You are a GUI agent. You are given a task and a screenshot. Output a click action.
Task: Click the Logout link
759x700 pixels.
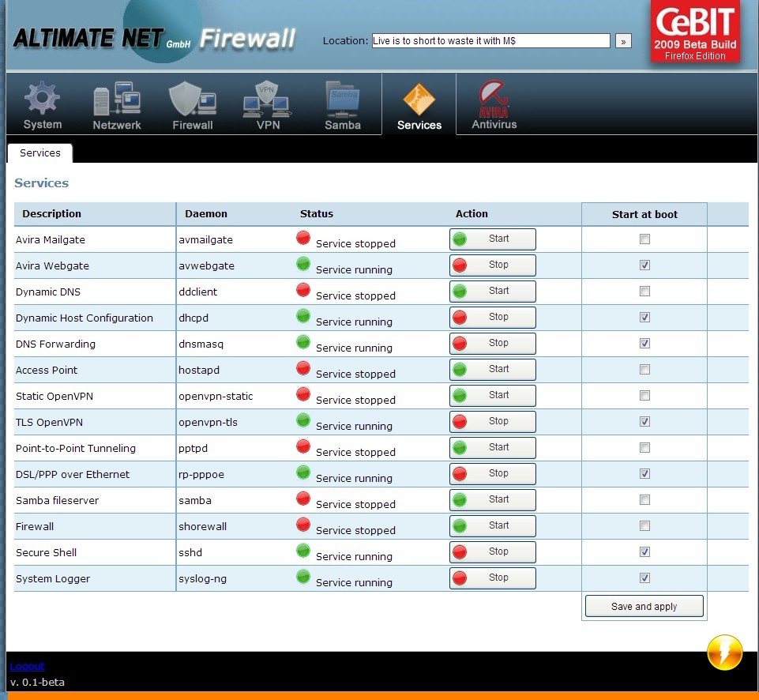[27, 666]
